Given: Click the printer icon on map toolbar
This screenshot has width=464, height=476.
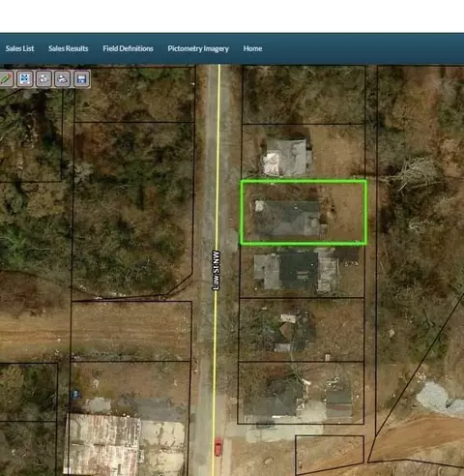Looking at the screenshot, I should 63,78.
